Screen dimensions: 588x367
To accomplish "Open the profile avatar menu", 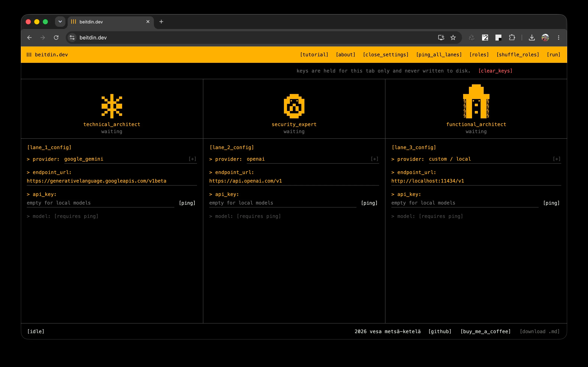I will pos(545,38).
